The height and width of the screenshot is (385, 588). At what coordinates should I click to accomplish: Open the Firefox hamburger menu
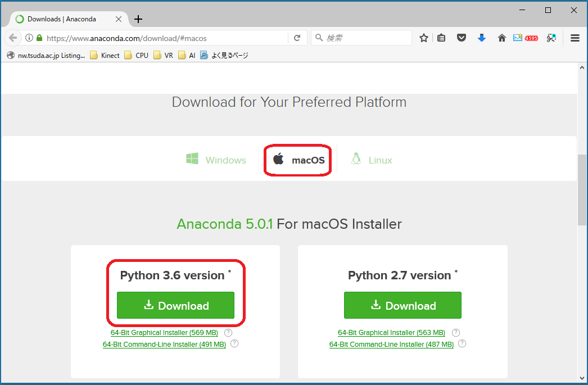pyautogui.click(x=575, y=38)
